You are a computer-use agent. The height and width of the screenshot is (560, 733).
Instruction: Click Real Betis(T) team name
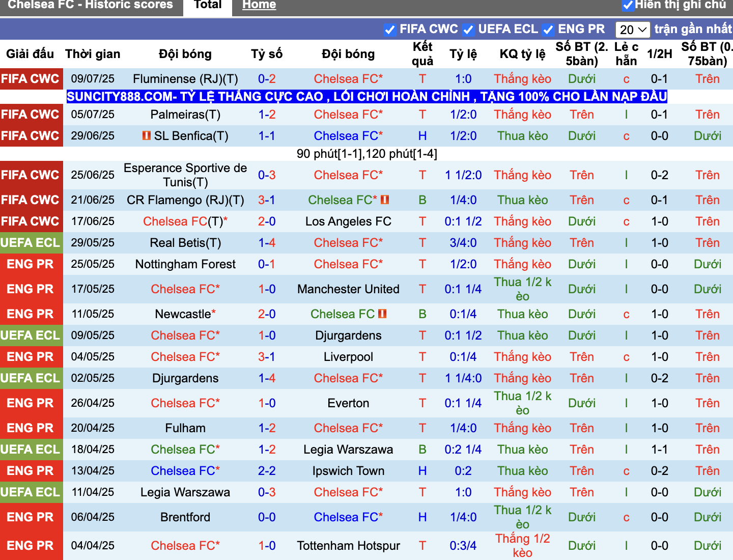(x=185, y=243)
